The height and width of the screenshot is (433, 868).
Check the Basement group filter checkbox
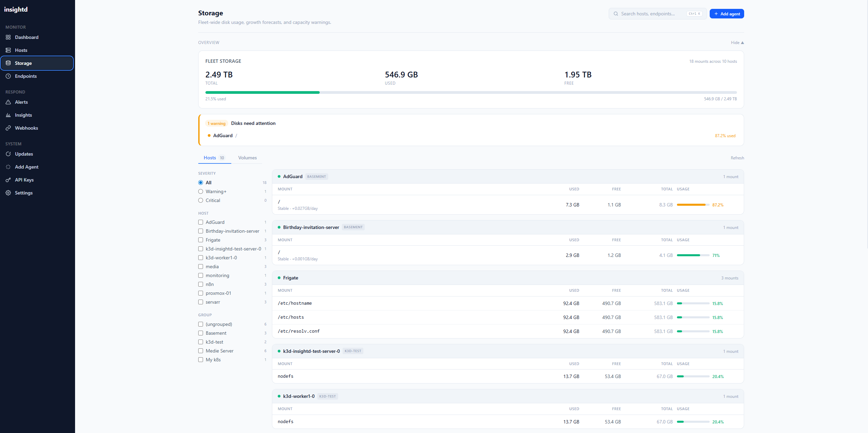201,333
